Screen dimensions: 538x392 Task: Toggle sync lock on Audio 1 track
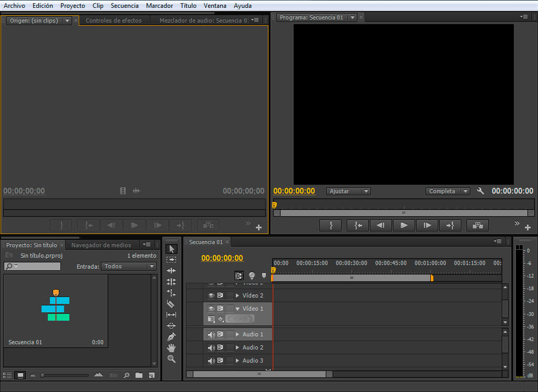pos(220,334)
